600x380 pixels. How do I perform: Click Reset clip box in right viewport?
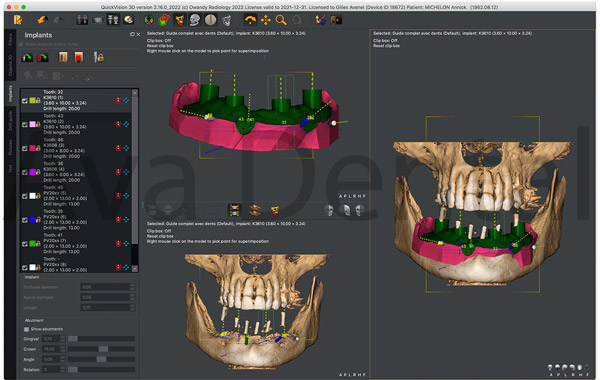tap(386, 46)
